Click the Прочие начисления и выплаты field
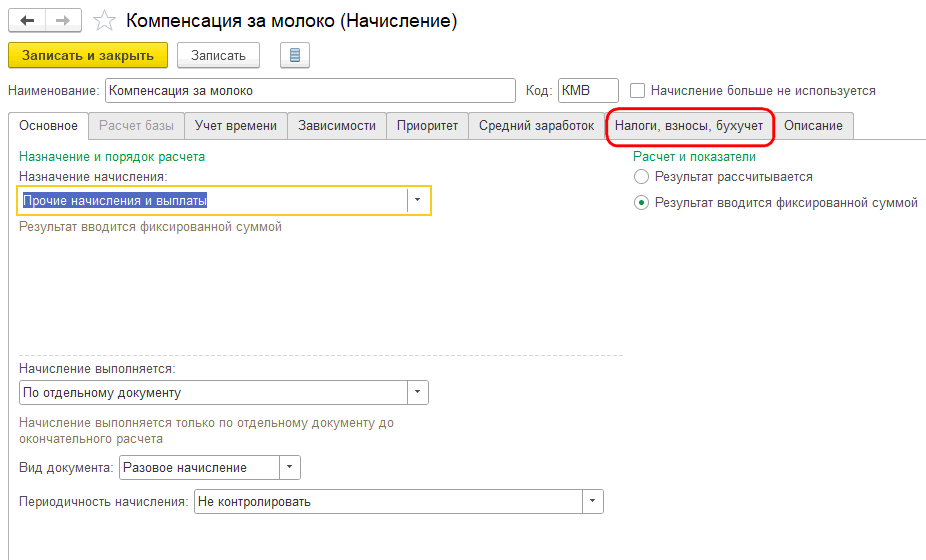The width and height of the screenshot is (926, 560). click(213, 200)
